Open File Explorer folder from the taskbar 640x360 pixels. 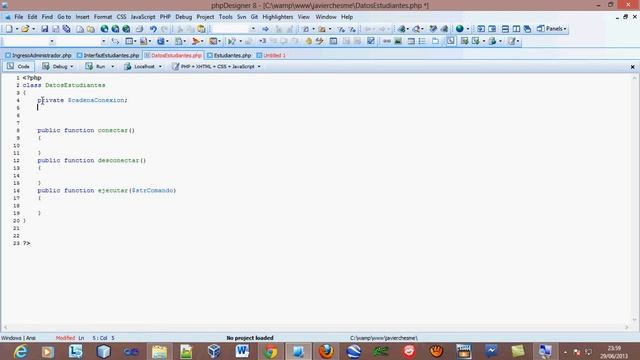[x=159, y=351]
